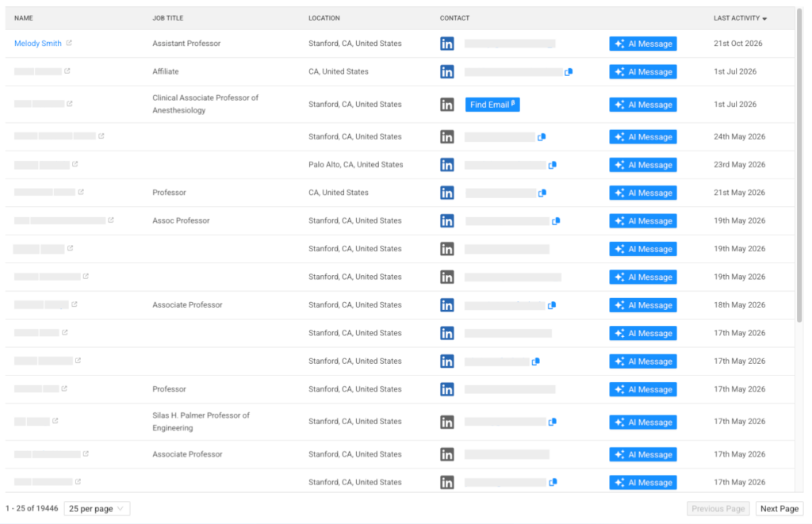Click Find Email button
The height and width of the screenshot is (524, 812).
(492, 105)
